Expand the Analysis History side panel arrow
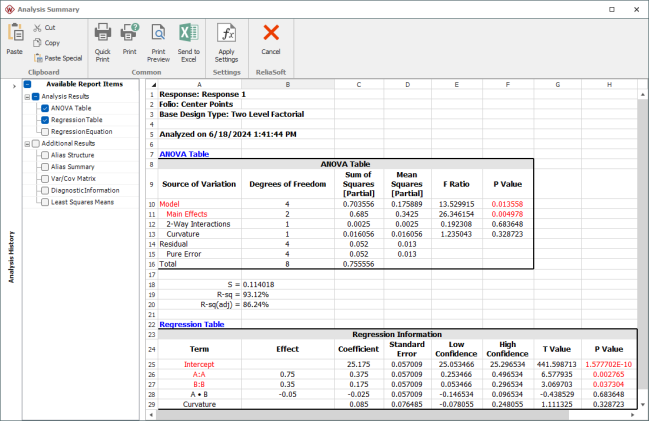Screen dimensions: 649x421 click(x=13, y=86)
